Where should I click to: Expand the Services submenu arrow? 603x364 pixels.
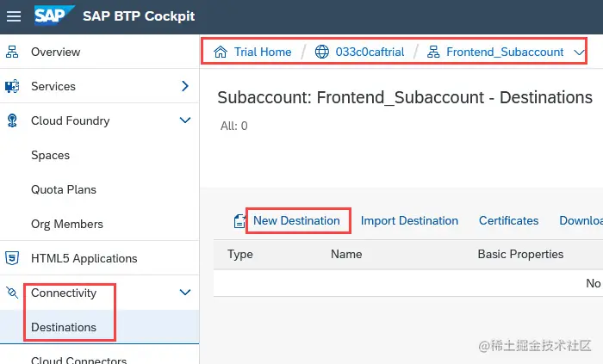click(185, 86)
